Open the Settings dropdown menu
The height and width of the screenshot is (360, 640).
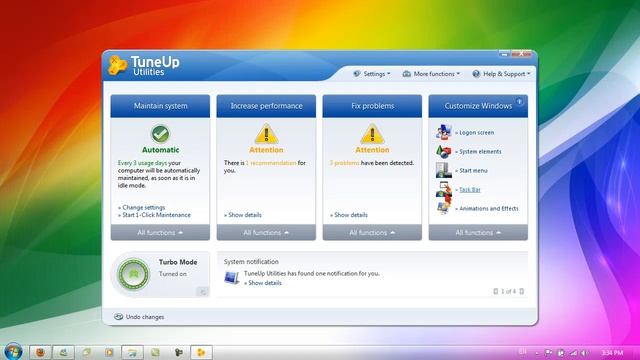pos(371,74)
